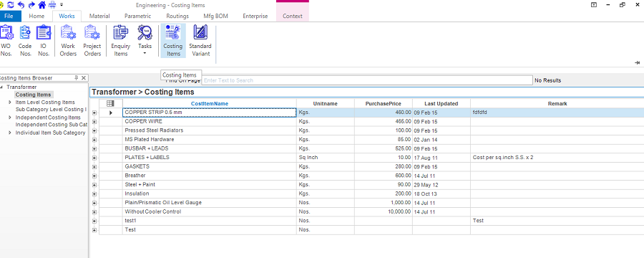Sort by PurchasePrice column header
Image resolution: width=644 pixels, height=258 pixels.
point(384,104)
